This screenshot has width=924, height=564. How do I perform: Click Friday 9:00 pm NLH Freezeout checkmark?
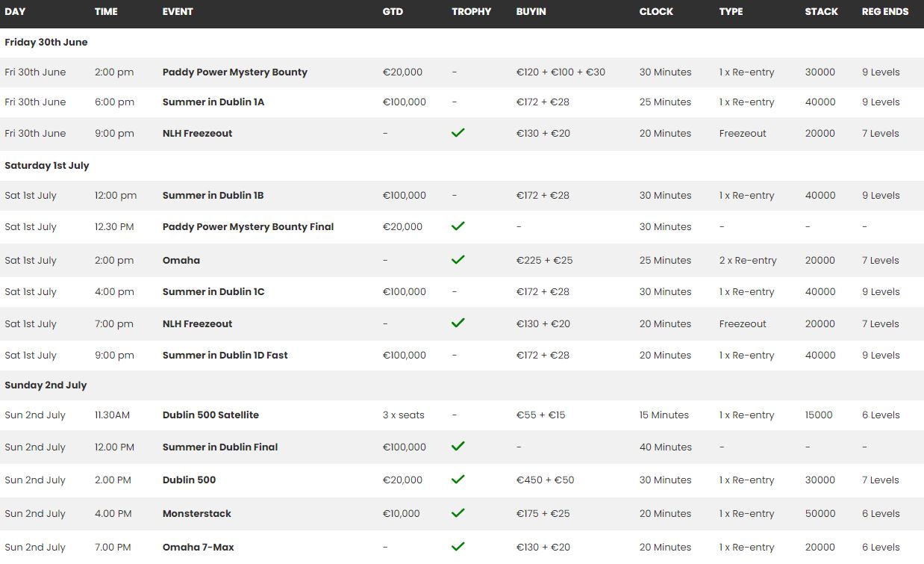pyautogui.click(x=458, y=132)
